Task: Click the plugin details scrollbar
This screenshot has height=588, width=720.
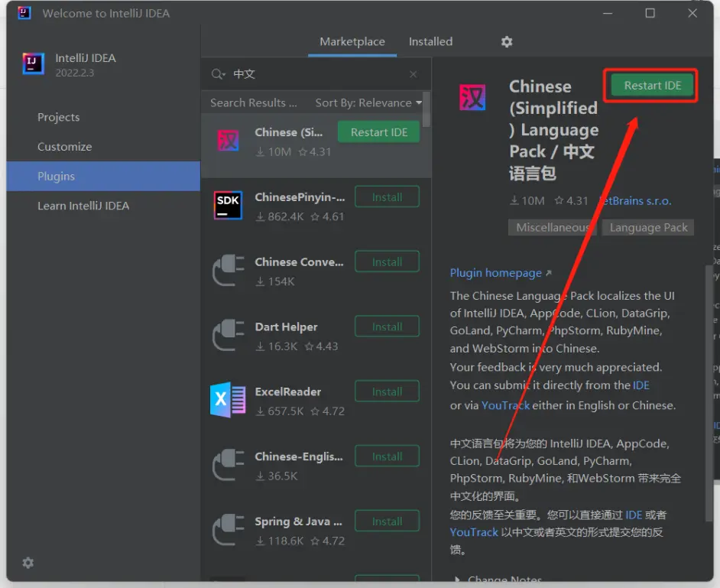Action: (708, 393)
